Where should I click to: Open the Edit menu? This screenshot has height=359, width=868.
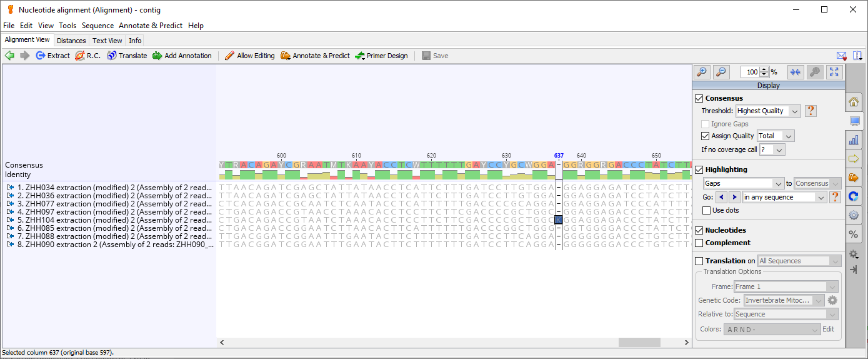click(26, 26)
